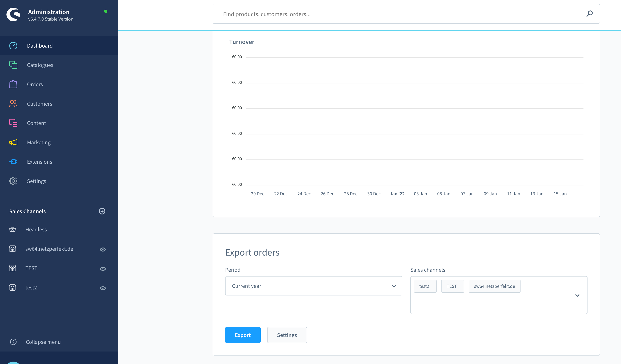The width and height of the screenshot is (621, 364).
Task: Open the Period dropdown Current year
Action: (x=314, y=286)
